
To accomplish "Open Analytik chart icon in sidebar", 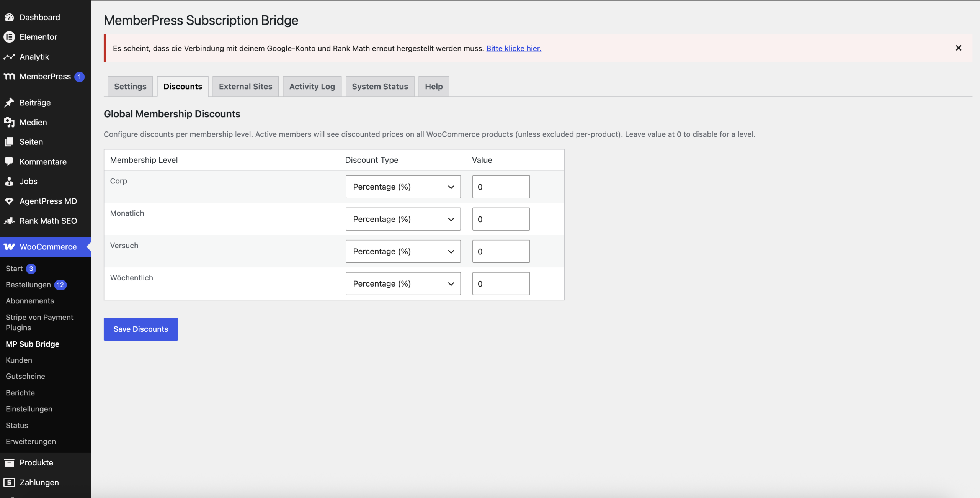I will click(9, 57).
